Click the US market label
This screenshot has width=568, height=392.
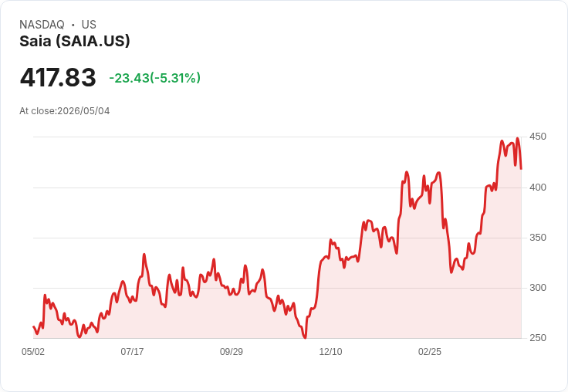coord(89,25)
